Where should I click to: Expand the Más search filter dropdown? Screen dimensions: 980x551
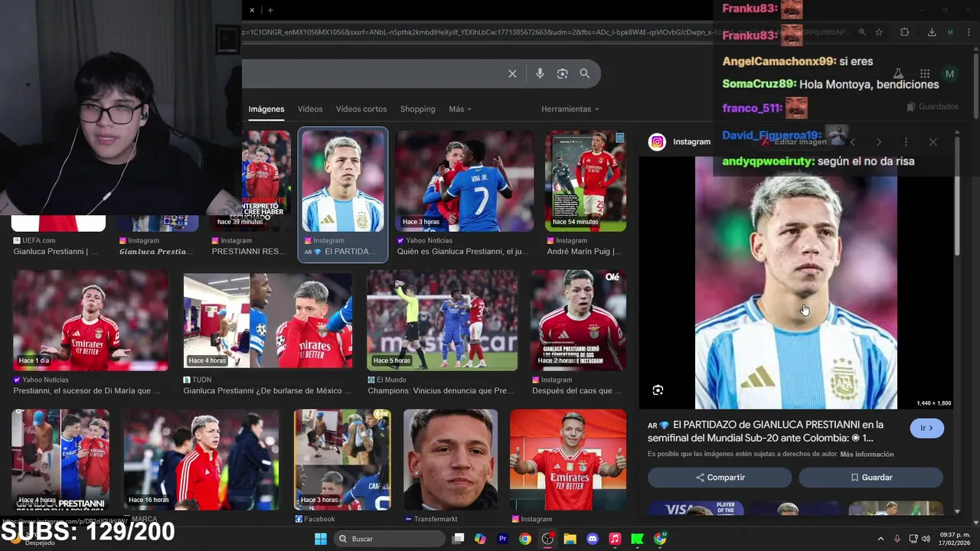tap(460, 109)
